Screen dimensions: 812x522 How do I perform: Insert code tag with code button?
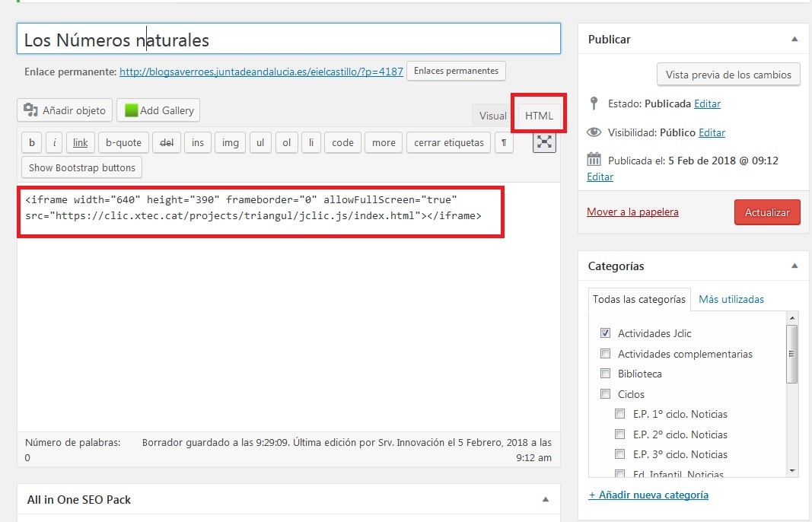[x=342, y=143]
